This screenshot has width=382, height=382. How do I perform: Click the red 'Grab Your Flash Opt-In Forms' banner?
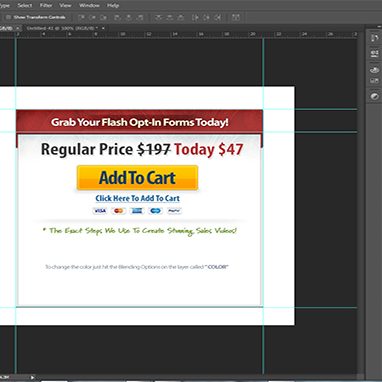tap(139, 122)
